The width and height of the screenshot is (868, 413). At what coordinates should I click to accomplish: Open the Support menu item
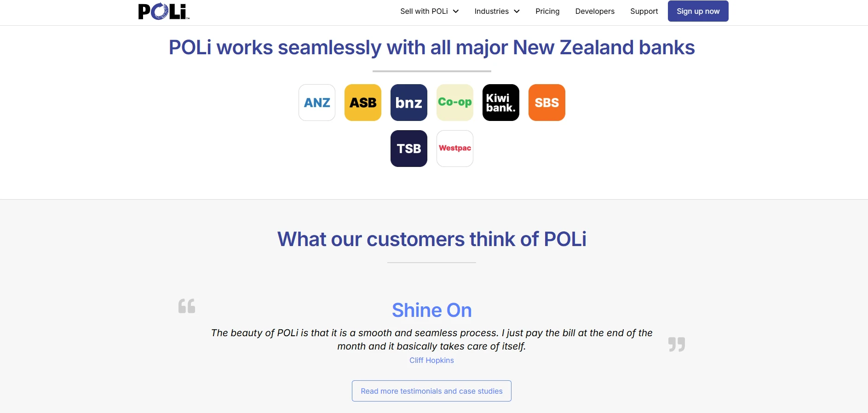click(x=644, y=11)
